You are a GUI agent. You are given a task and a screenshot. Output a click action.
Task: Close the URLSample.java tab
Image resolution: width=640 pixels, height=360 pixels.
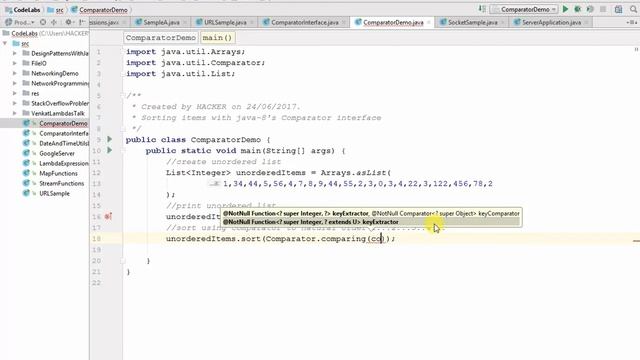tap(251, 22)
